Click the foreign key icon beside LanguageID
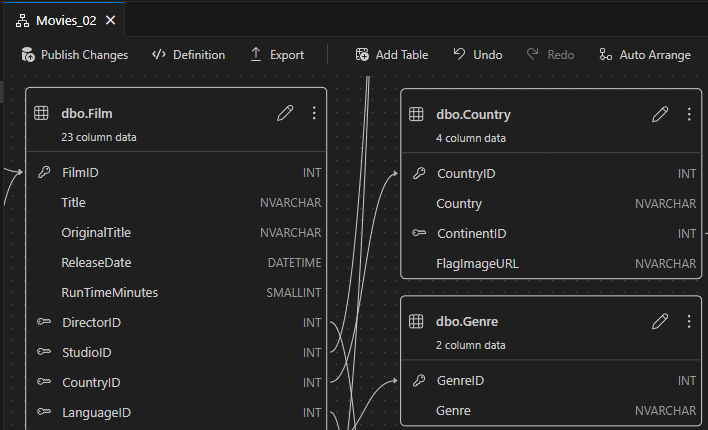This screenshot has height=430, width=708. coord(44,411)
